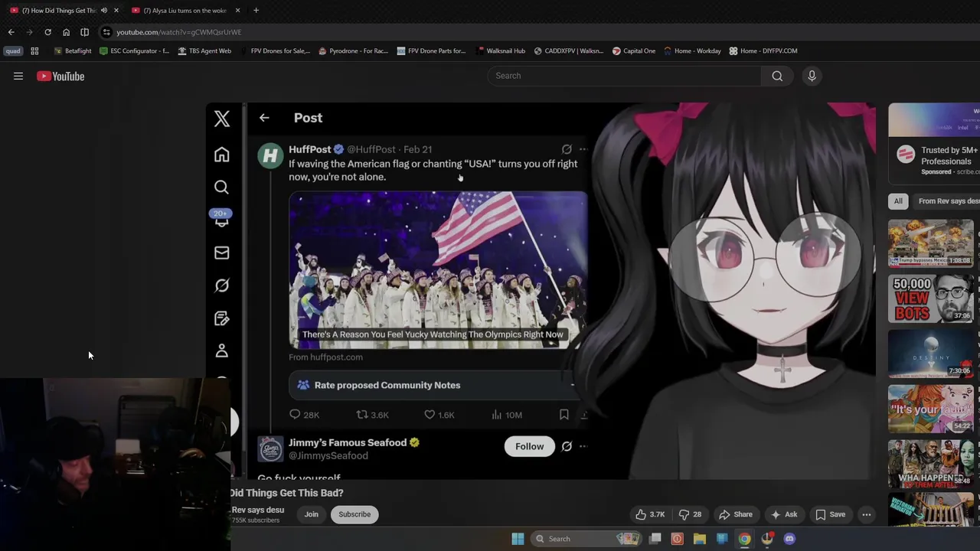
Task: Click the HuffPost article image
Action: tap(438, 270)
